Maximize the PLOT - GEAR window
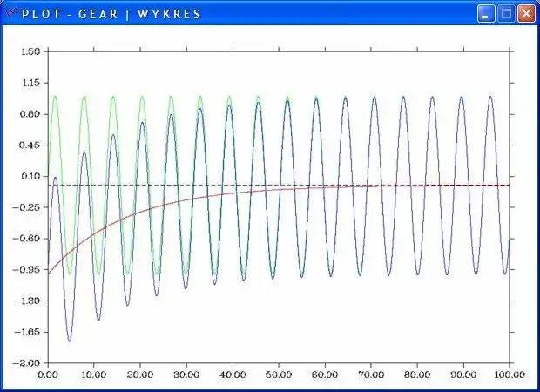 [x=506, y=14]
